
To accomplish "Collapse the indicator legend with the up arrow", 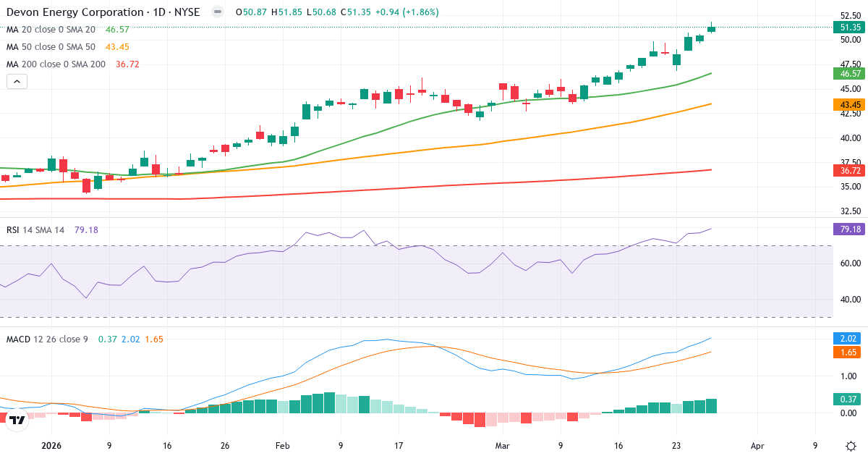I will pyautogui.click(x=16, y=81).
